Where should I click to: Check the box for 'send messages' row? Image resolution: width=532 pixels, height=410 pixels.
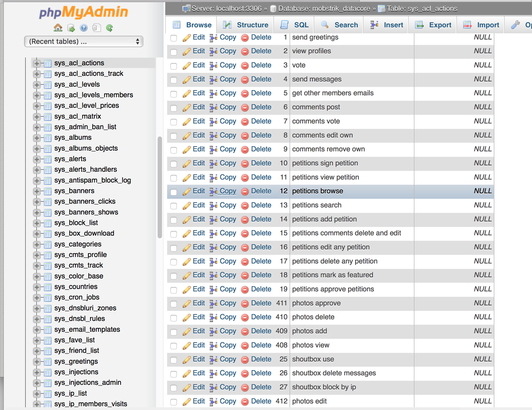click(174, 80)
